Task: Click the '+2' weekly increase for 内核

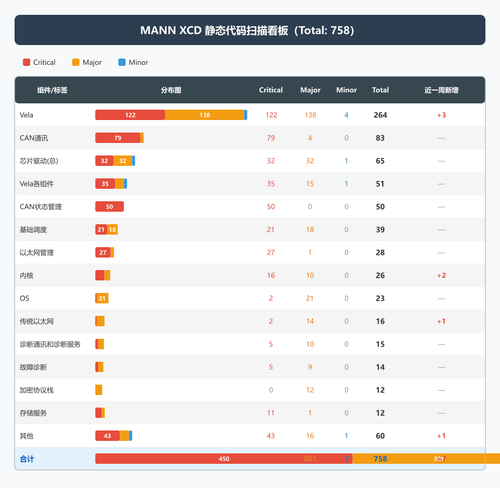Action: 441,276
